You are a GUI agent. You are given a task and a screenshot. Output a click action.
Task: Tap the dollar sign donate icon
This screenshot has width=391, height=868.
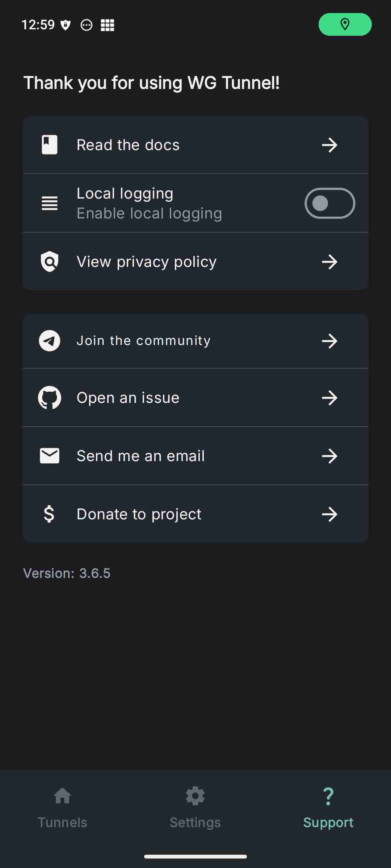tap(49, 514)
